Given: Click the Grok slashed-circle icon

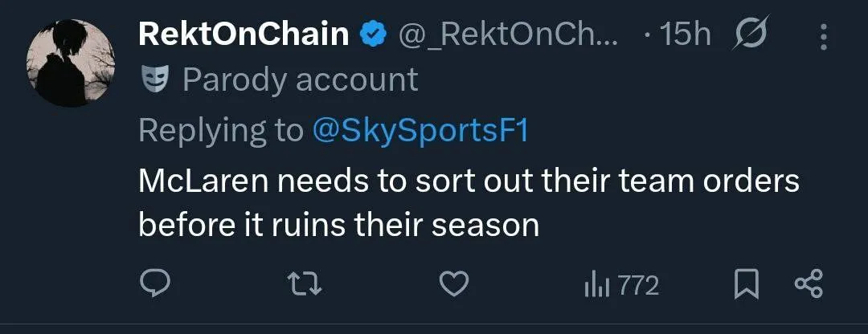Looking at the screenshot, I should 751,35.
